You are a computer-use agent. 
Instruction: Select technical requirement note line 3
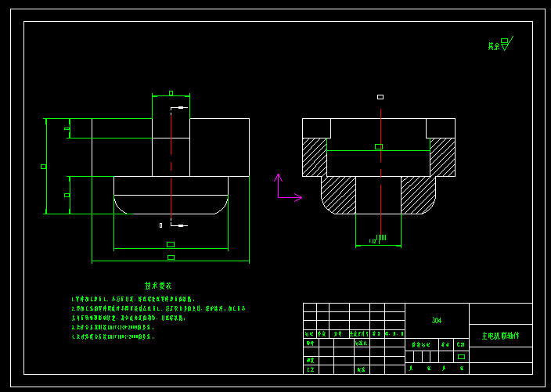(x=113, y=327)
